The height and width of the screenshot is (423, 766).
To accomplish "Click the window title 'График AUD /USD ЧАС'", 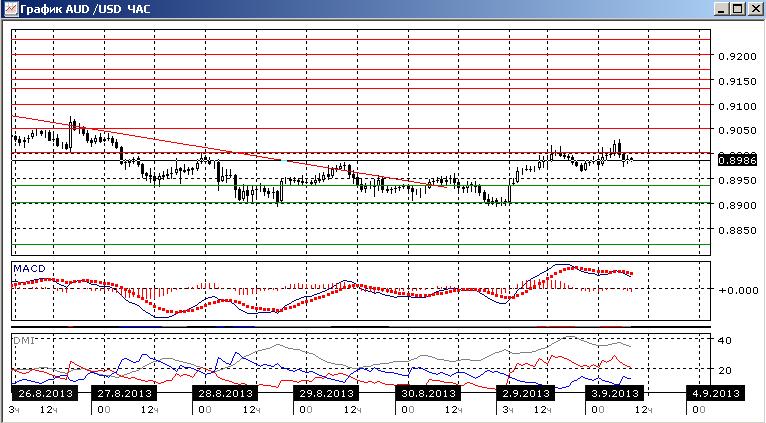I will [x=85, y=9].
